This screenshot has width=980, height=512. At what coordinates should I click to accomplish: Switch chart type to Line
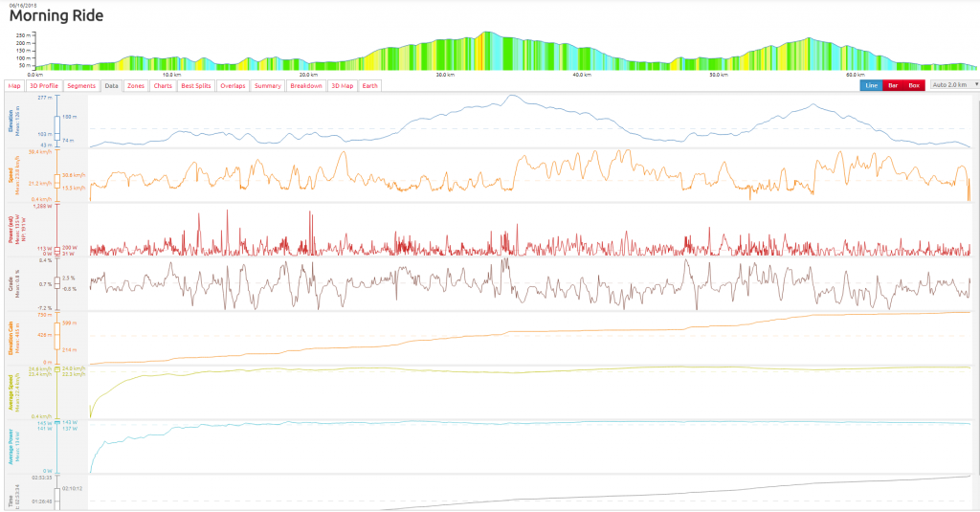pyautogui.click(x=872, y=85)
